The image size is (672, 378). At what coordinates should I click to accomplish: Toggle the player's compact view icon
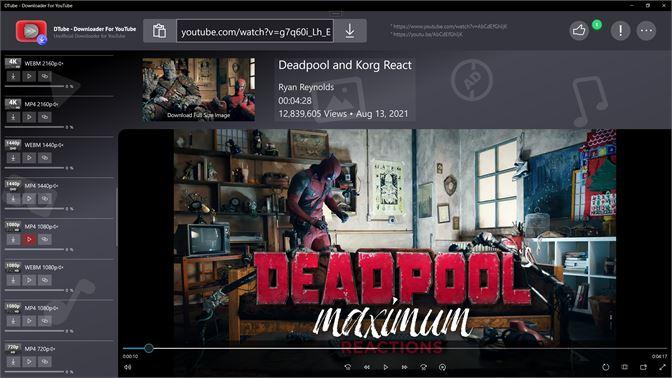624,367
